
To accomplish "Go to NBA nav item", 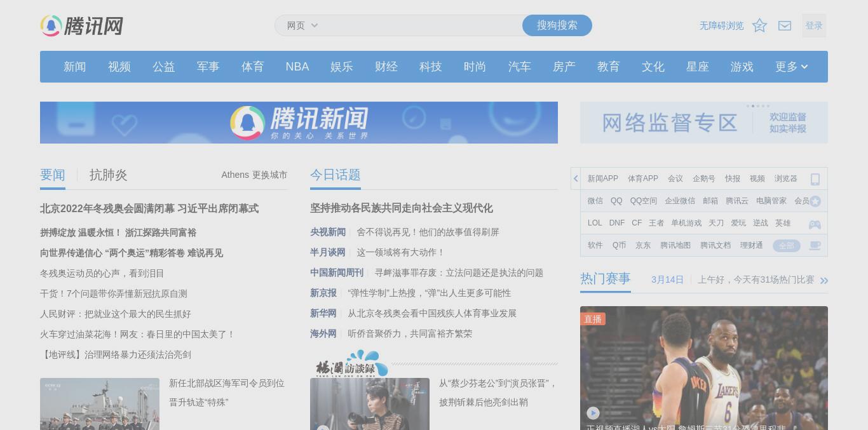I will pyautogui.click(x=297, y=67).
